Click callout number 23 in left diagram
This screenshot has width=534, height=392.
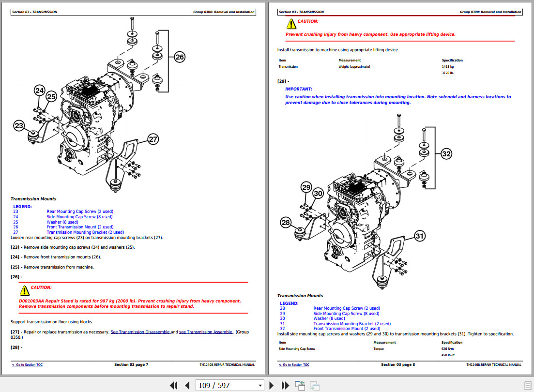click(x=19, y=126)
